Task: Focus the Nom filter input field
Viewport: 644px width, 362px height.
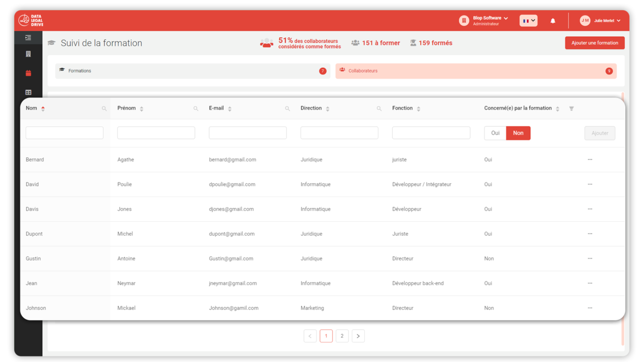Action: coord(64,133)
